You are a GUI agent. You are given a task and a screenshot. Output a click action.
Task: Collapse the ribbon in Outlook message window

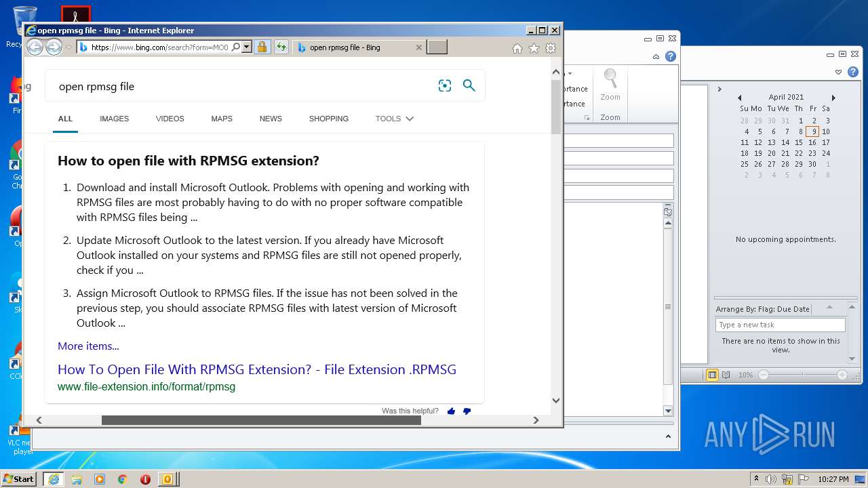(656, 56)
